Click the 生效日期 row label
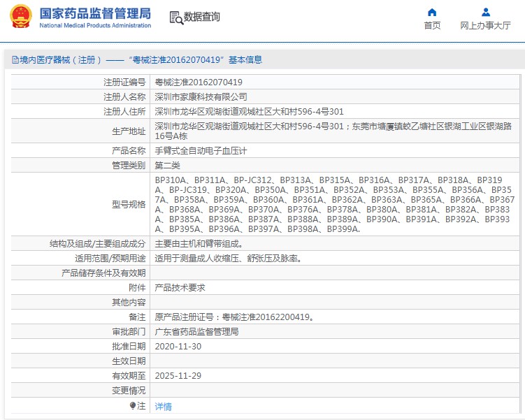525x420 pixels. (129, 361)
